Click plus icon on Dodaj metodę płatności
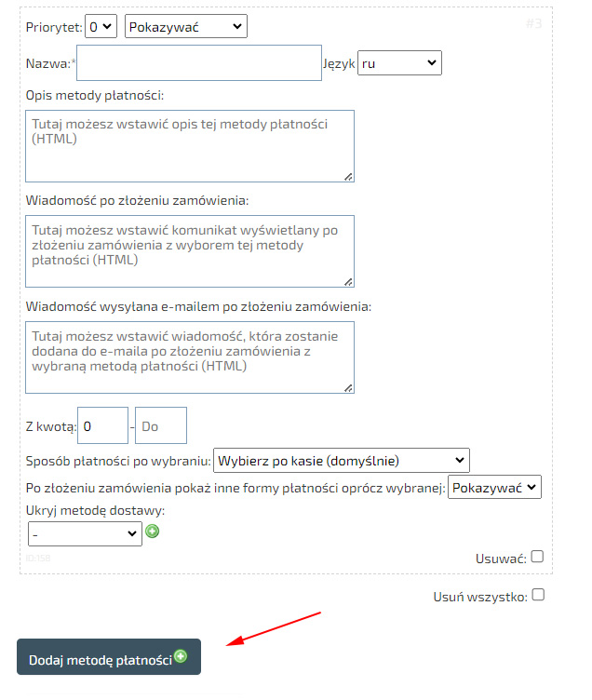This screenshot has height=700, width=592. [181, 656]
